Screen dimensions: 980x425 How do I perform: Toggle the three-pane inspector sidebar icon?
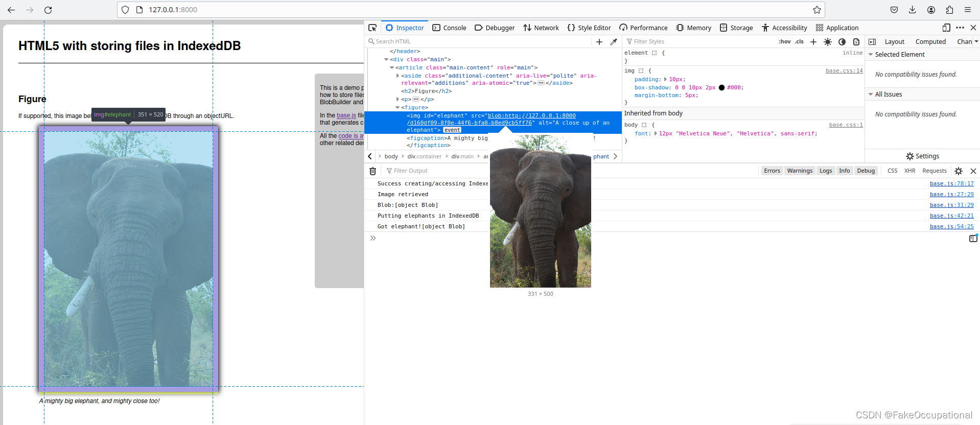872,42
